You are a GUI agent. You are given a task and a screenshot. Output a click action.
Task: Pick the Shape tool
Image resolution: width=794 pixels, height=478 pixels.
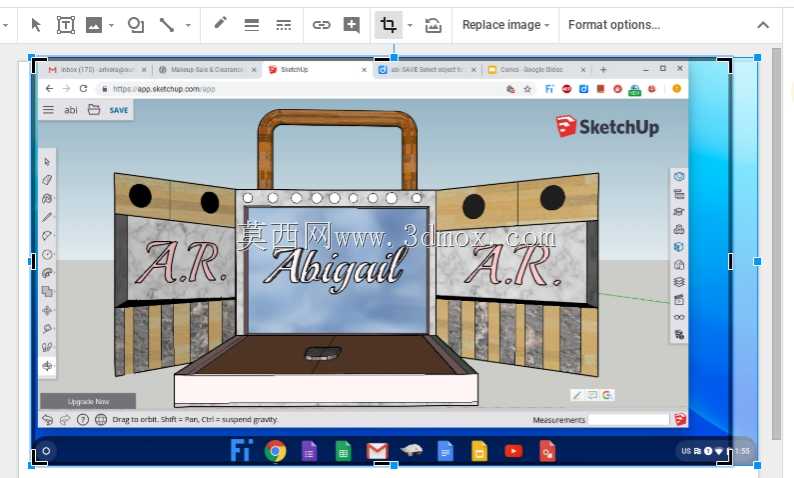(136, 25)
